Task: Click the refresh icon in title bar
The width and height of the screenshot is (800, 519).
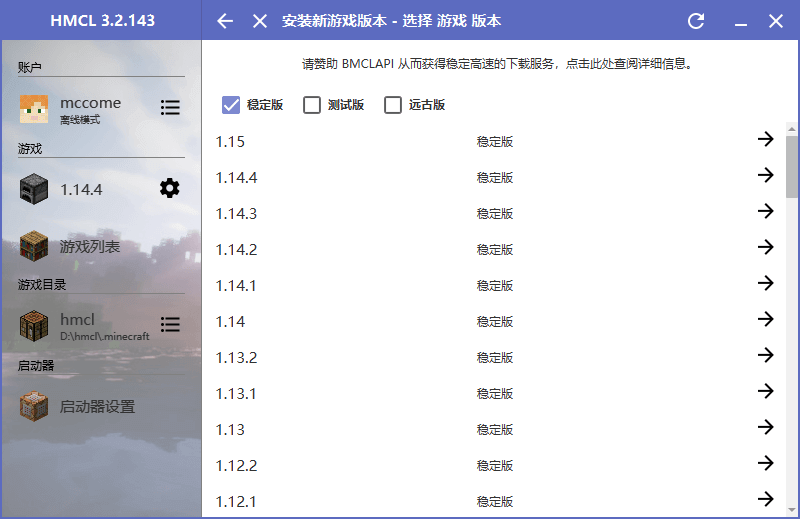Action: coord(696,21)
